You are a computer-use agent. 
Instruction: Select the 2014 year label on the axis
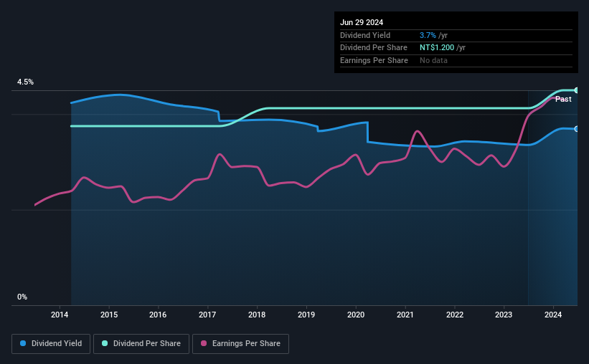click(60, 315)
